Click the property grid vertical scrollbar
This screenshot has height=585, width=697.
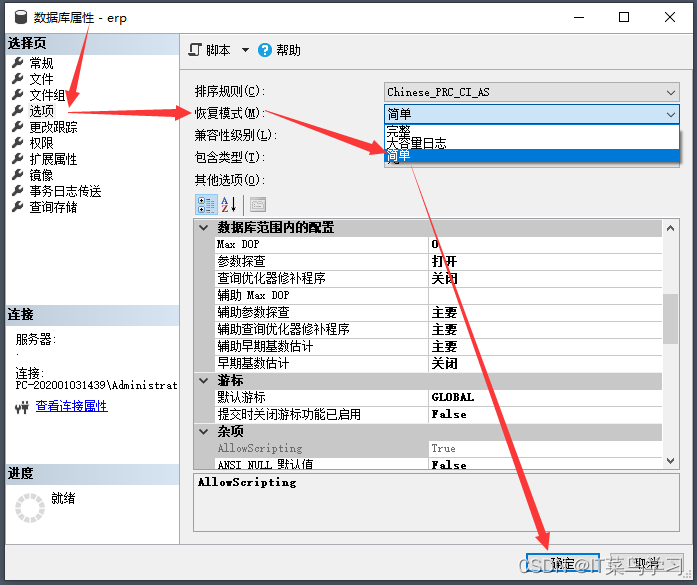[670, 318]
